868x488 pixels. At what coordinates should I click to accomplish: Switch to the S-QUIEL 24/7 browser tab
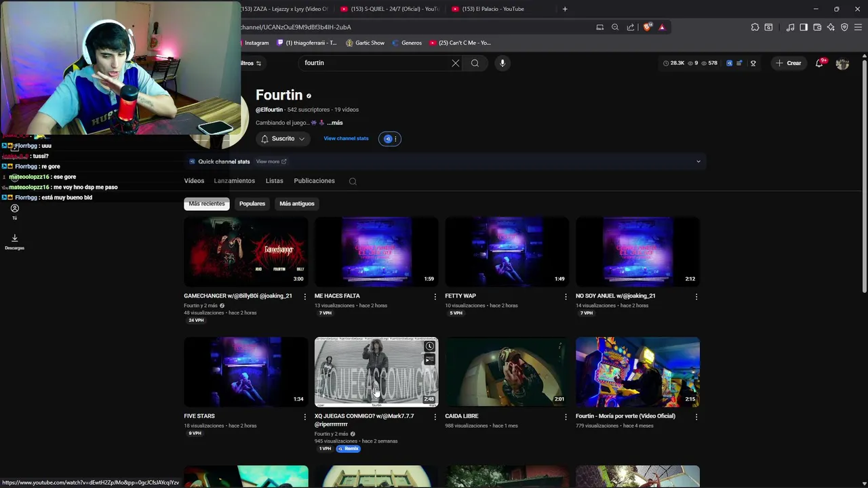(389, 9)
